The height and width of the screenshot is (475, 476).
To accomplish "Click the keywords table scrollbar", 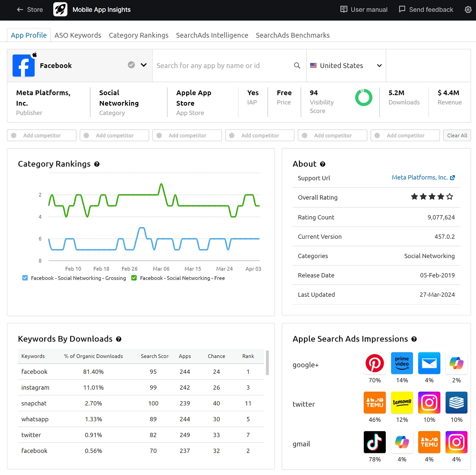I will point(267,363).
